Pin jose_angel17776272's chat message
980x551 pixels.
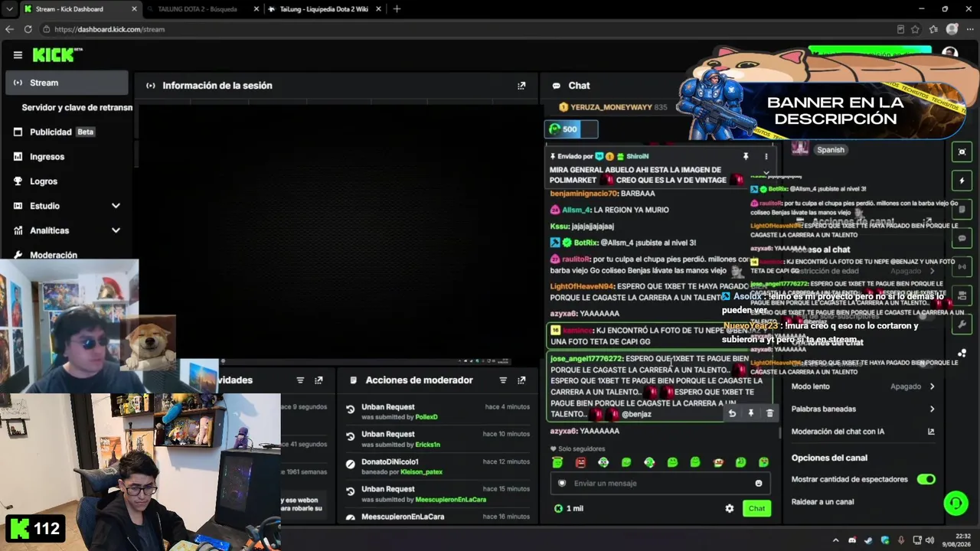tap(750, 413)
